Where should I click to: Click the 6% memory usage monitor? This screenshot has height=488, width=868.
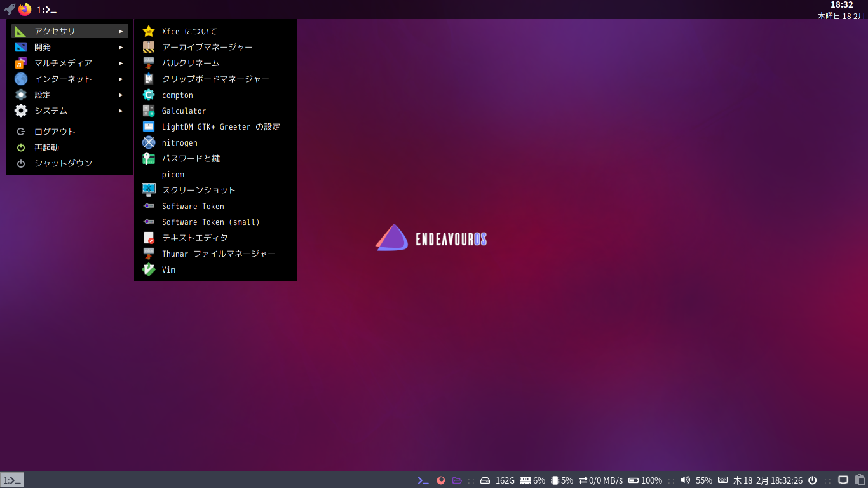pos(532,480)
